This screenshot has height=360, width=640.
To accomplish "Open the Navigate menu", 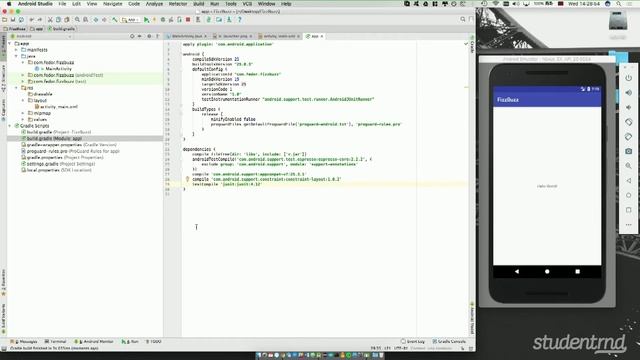I will click(x=112, y=4).
